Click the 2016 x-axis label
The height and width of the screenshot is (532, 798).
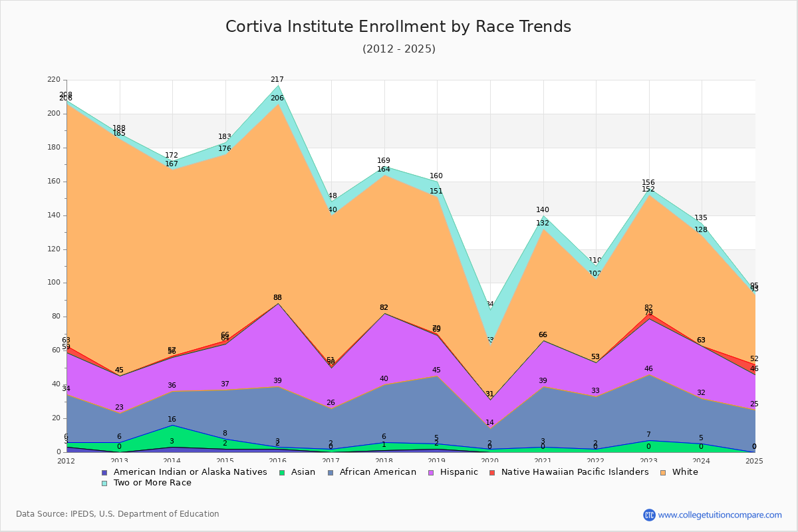click(278, 461)
